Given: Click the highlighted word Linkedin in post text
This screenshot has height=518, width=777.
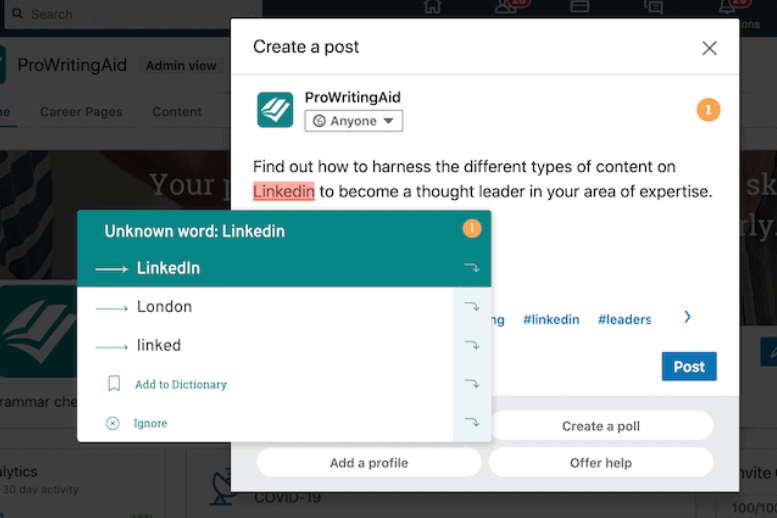Looking at the screenshot, I should click(x=283, y=191).
